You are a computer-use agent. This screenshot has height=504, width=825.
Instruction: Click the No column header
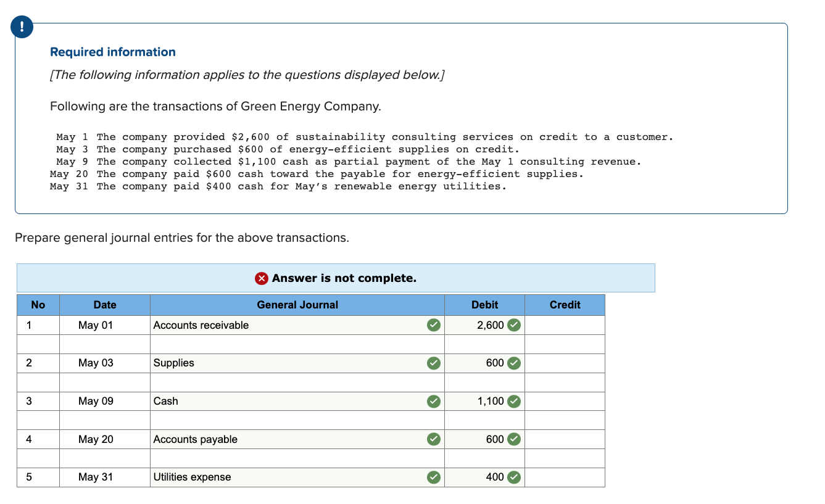point(38,305)
